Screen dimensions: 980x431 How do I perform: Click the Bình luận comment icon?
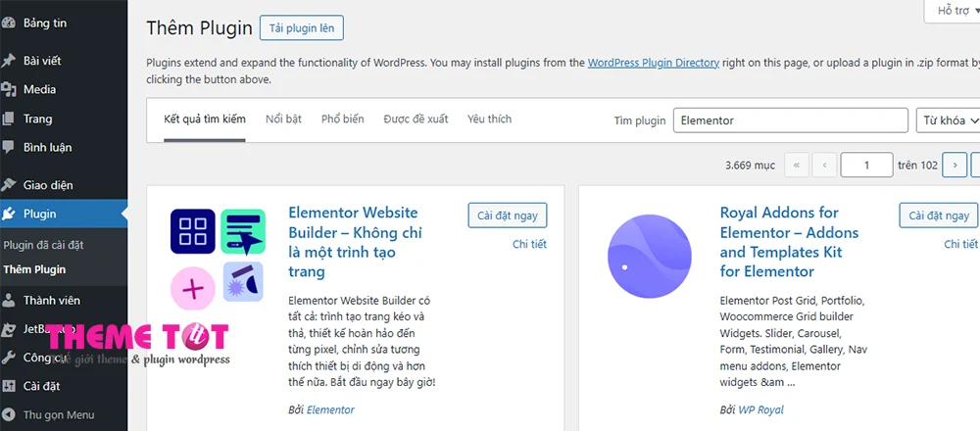pos(8,147)
